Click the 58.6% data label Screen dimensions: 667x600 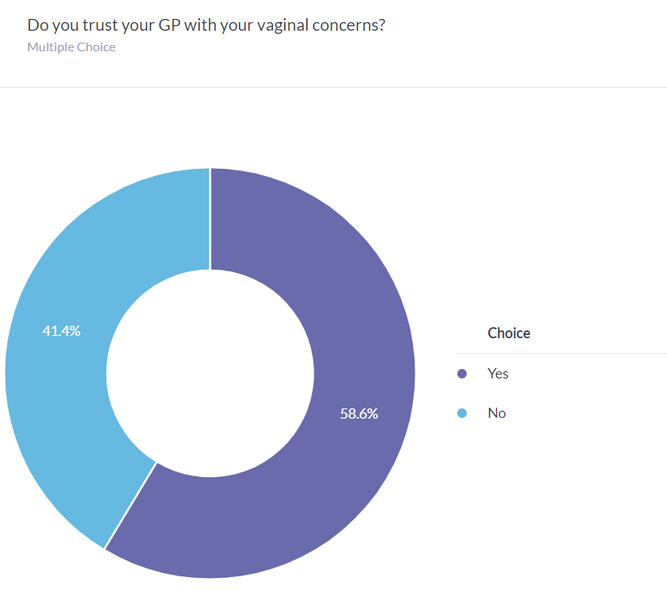[x=359, y=413]
